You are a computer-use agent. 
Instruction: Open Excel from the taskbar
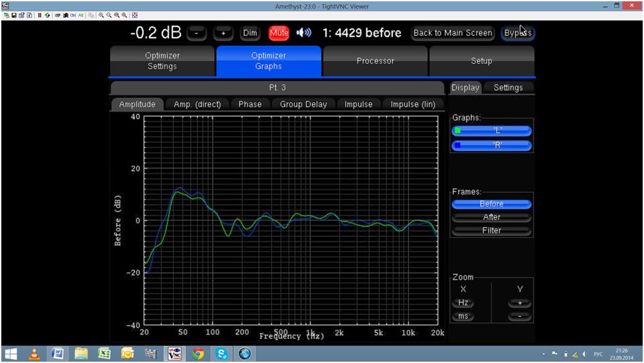pyautogui.click(x=104, y=354)
